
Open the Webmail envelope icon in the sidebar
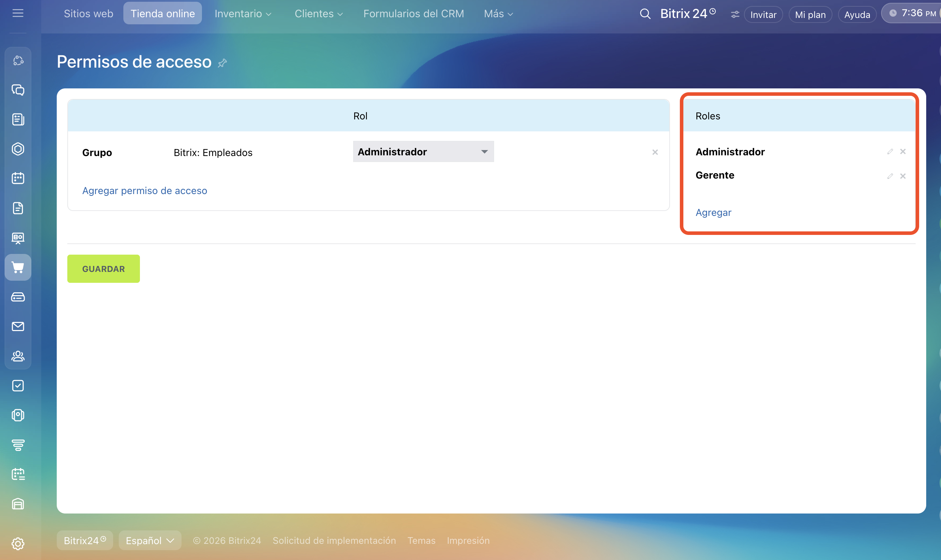[x=18, y=326]
